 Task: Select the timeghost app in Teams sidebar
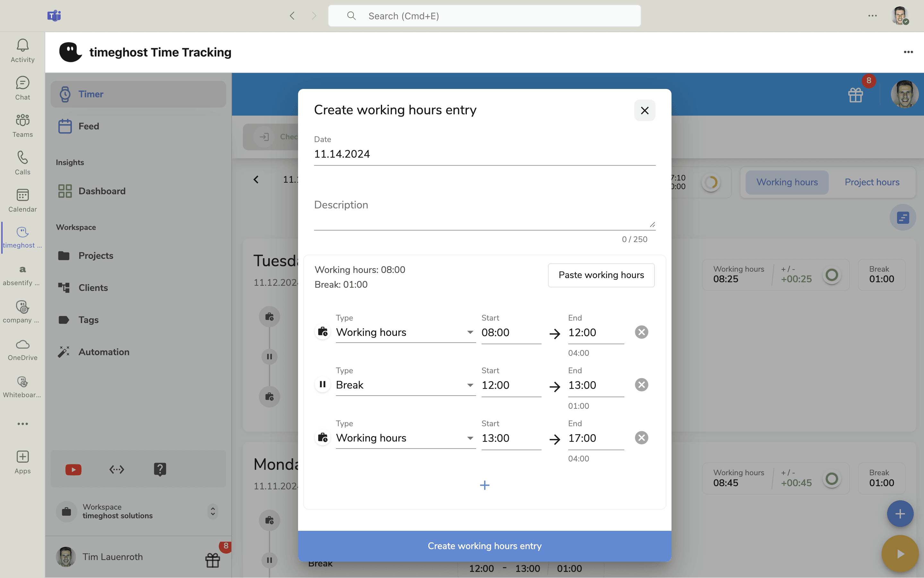coord(22,237)
